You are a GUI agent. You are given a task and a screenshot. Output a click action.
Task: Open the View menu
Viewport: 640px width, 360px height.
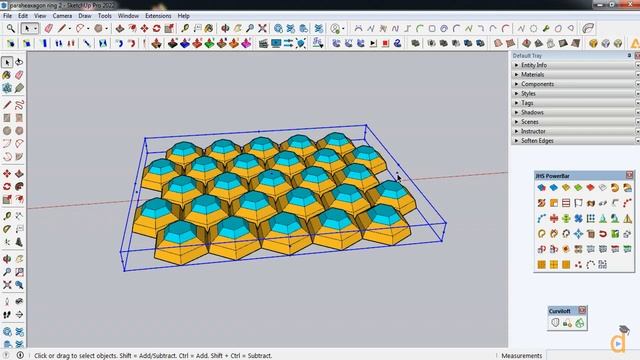[40, 16]
